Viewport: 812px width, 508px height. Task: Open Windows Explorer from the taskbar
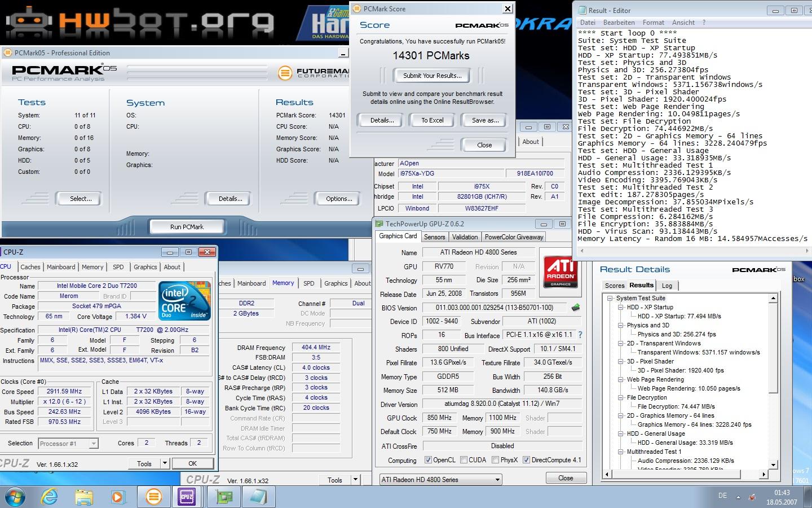(84, 497)
